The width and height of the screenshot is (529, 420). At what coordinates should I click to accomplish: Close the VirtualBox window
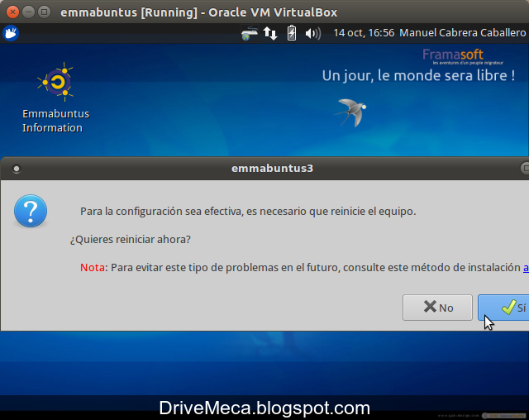12,12
